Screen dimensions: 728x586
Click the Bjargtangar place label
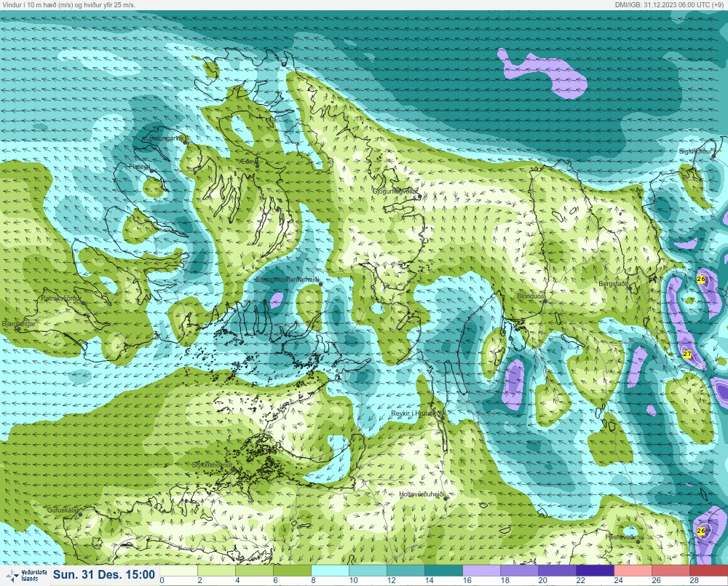18,323
